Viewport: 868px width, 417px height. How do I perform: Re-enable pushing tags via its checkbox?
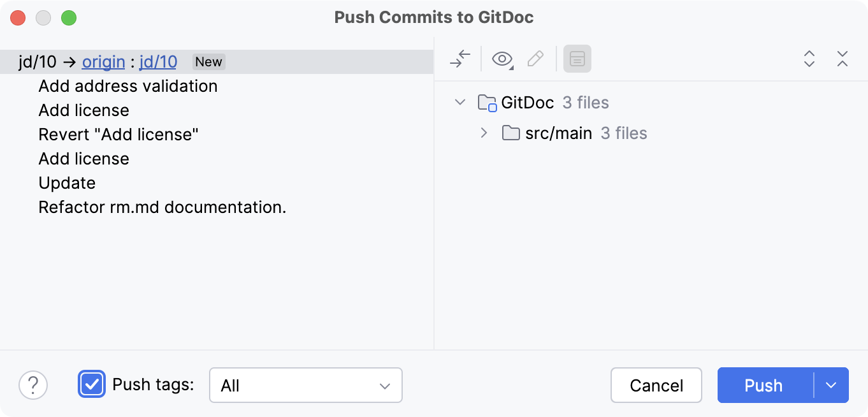pyautogui.click(x=92, y=385)
